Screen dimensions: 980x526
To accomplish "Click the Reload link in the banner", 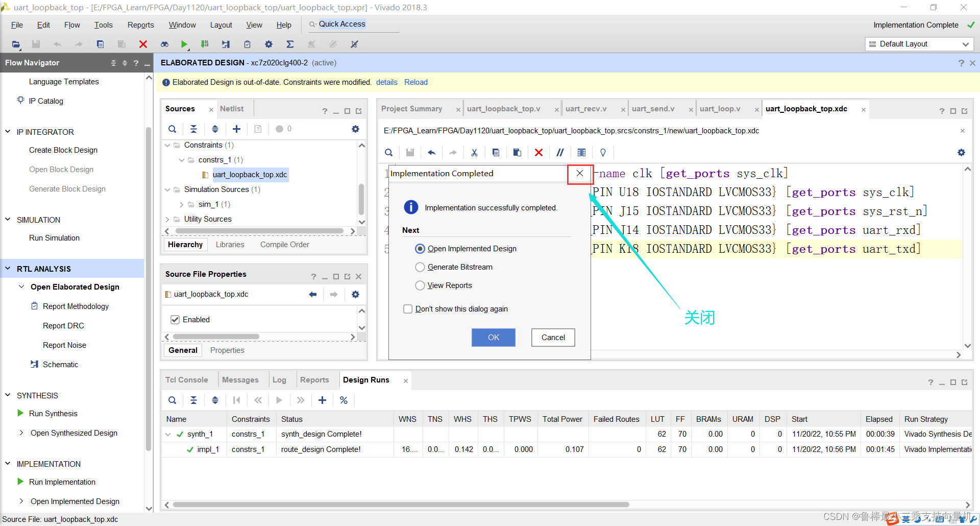I will coord(416,82).
